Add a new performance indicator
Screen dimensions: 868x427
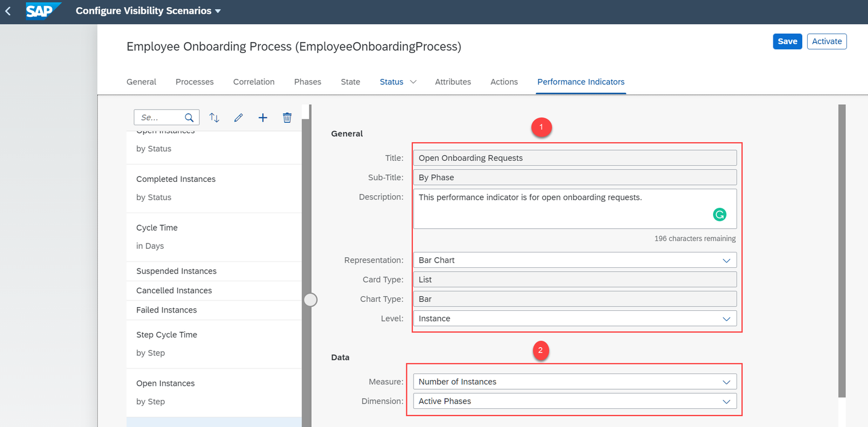263,117
